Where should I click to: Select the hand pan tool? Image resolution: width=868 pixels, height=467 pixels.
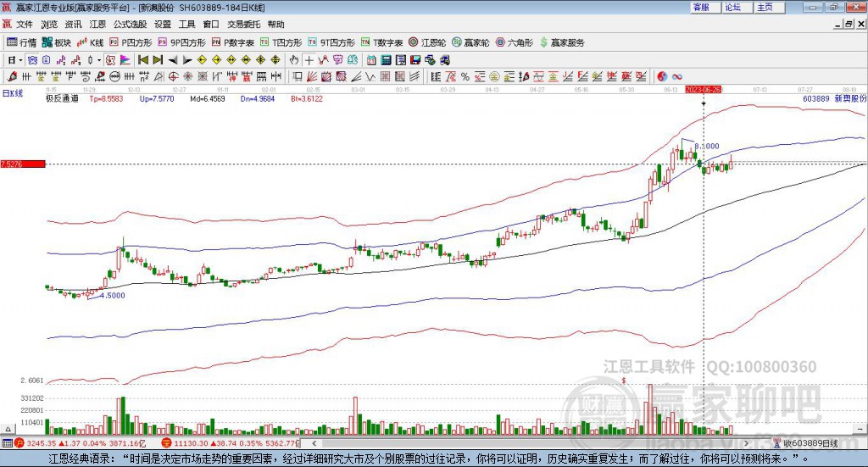tap(294, 60)
